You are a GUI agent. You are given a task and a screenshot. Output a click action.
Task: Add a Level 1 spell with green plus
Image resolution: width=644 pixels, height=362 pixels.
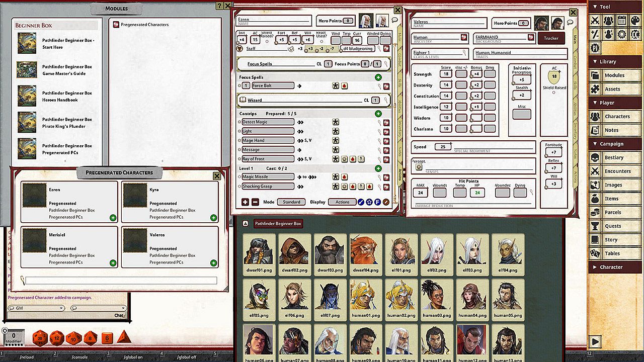(x=378, y=168)
